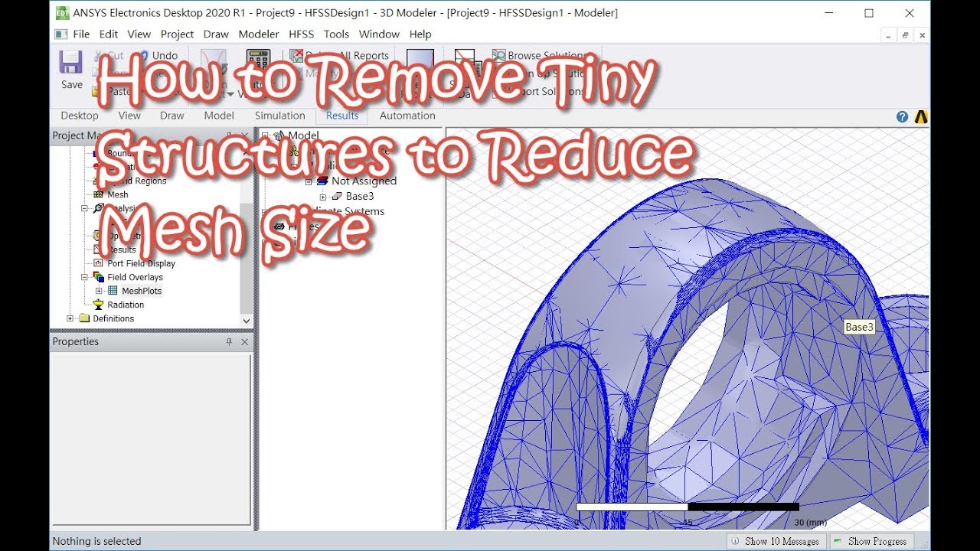The height and width of the screenshot is (551, 980).
Task: Click the Delete All Reports icon
Action: coord(296,56)
